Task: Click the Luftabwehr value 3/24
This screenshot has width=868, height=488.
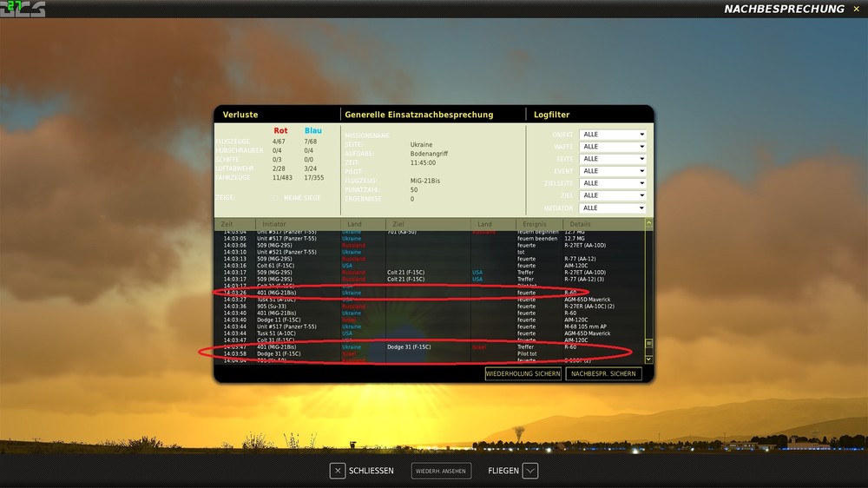Action: [x=311, y=168]
